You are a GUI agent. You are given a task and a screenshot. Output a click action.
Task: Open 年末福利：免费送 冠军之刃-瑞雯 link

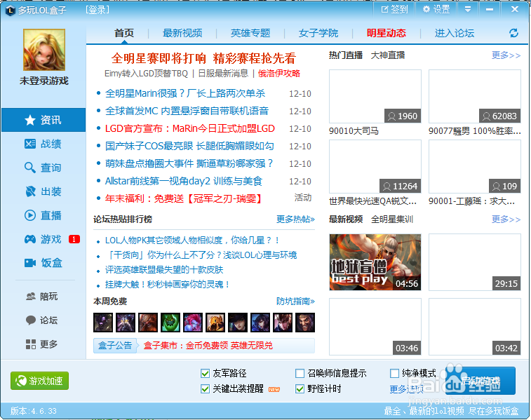pyautogui.click(x=184, y=198)
